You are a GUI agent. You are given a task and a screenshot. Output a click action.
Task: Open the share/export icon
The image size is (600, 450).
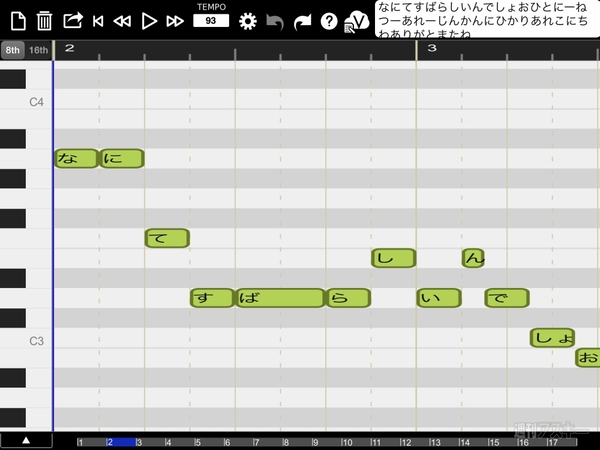(x=73, y=20)
